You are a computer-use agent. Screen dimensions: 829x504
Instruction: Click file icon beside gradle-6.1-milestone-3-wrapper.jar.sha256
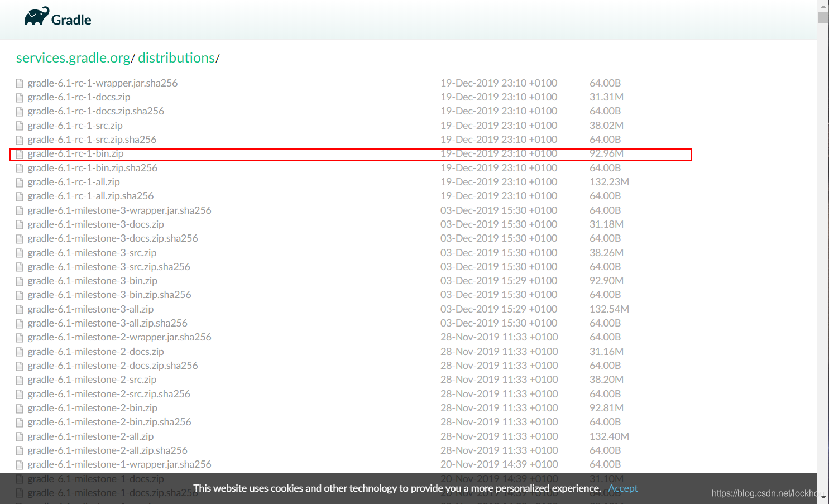[x=20, y=211]
